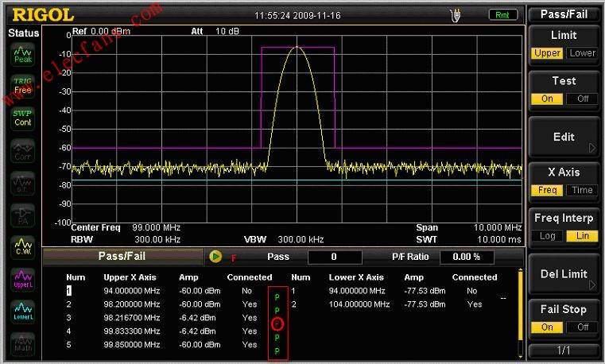This screenshot has width=605, height=364.
Task: Click the TRIG Free trigger status icon
Action: click(x=23, y=86)
